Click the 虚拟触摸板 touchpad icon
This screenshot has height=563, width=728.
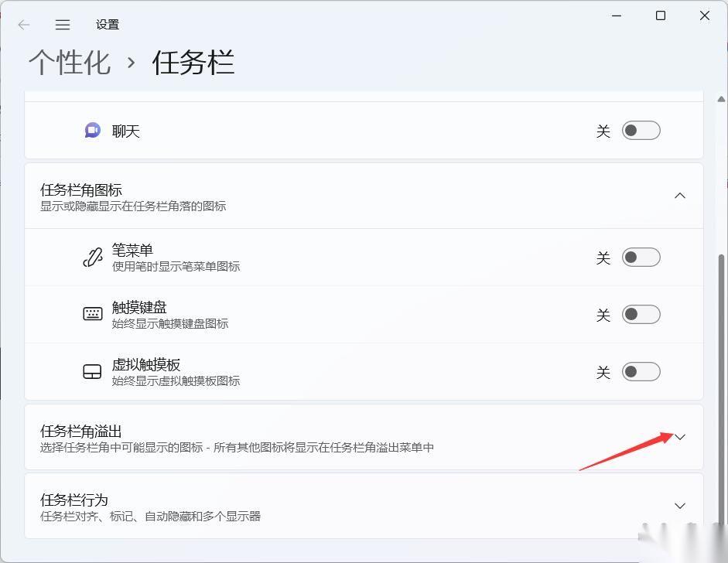coord(92,372)
